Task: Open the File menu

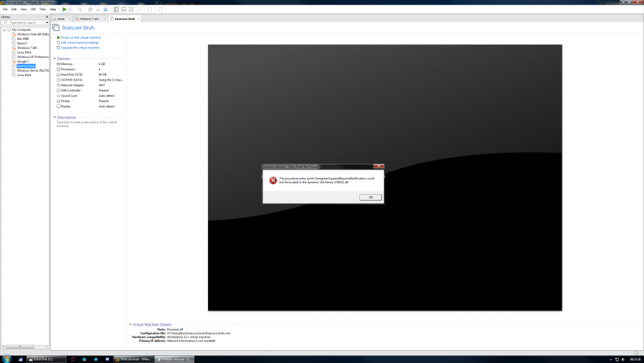Action: pos(5,9)
